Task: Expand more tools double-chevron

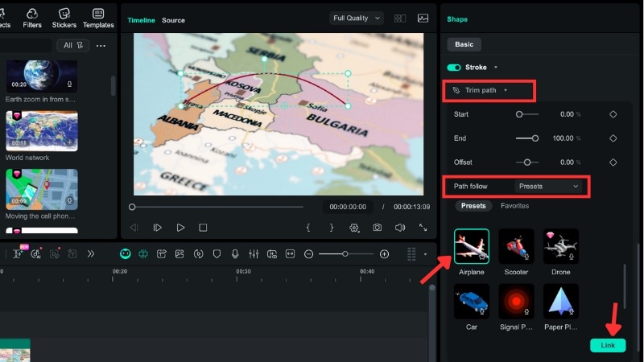Action: point(91,254)
